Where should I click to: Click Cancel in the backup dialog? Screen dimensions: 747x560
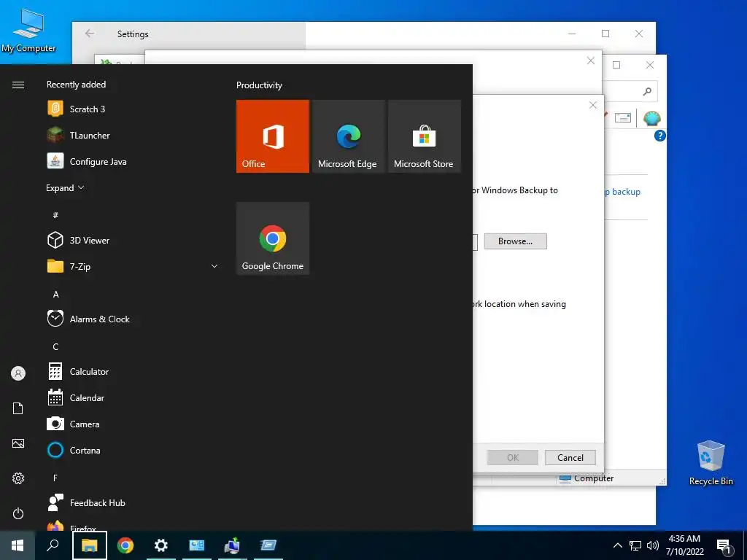click(x=570, y=458)
